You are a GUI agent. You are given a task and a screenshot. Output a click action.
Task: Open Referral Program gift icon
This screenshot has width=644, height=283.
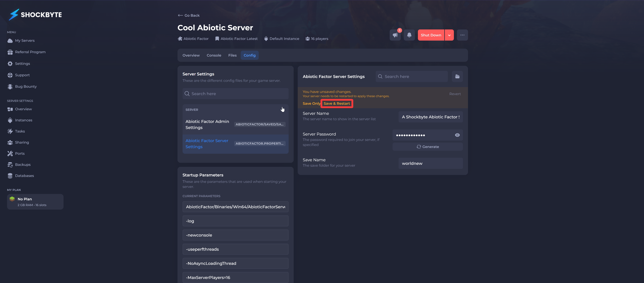[x=10, y=52]
